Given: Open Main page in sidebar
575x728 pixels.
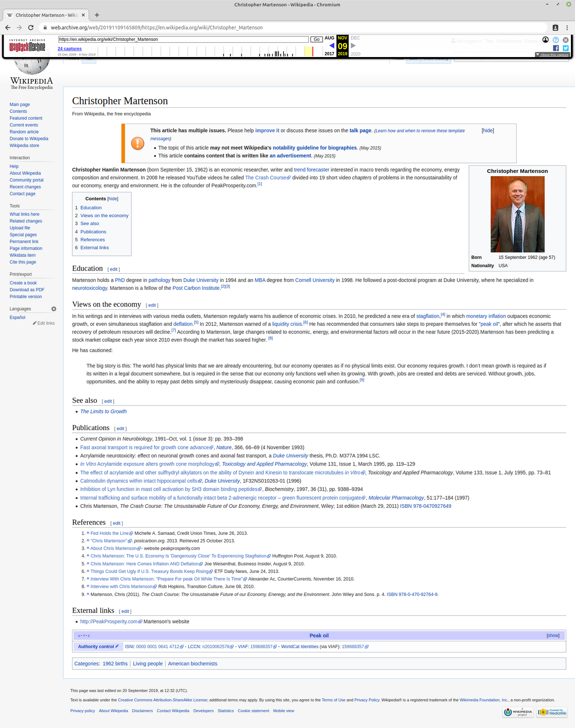Looking at the screenshot, I should click(20, 105).
